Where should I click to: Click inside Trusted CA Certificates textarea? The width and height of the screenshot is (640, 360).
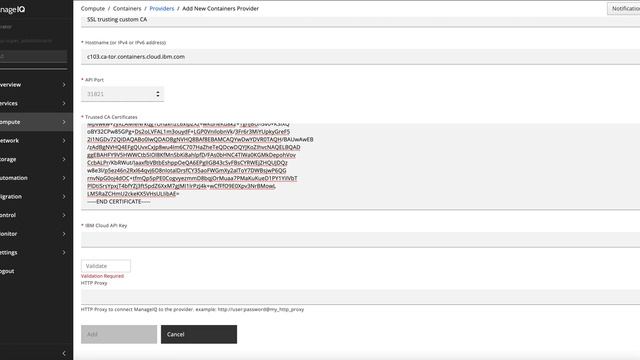(360, 167)
